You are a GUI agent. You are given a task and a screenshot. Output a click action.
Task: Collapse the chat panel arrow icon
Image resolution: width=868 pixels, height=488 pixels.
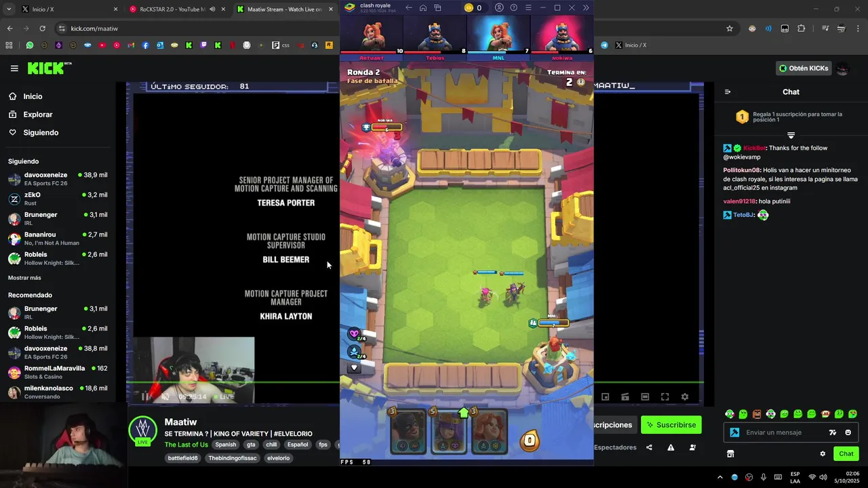coord(728,92)
